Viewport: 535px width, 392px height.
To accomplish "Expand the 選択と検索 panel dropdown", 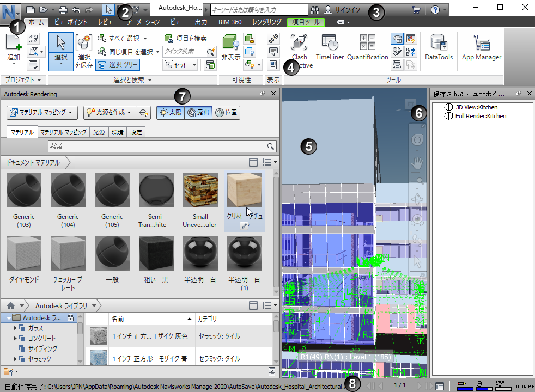I will point(132,80).
